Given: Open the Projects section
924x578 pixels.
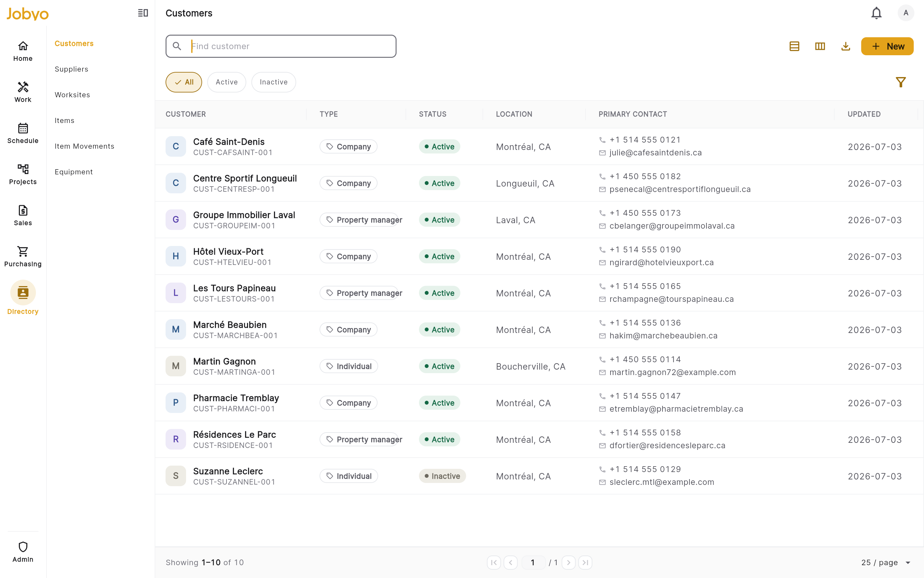Looking at the screenshot, I should [x=23, y=174].
